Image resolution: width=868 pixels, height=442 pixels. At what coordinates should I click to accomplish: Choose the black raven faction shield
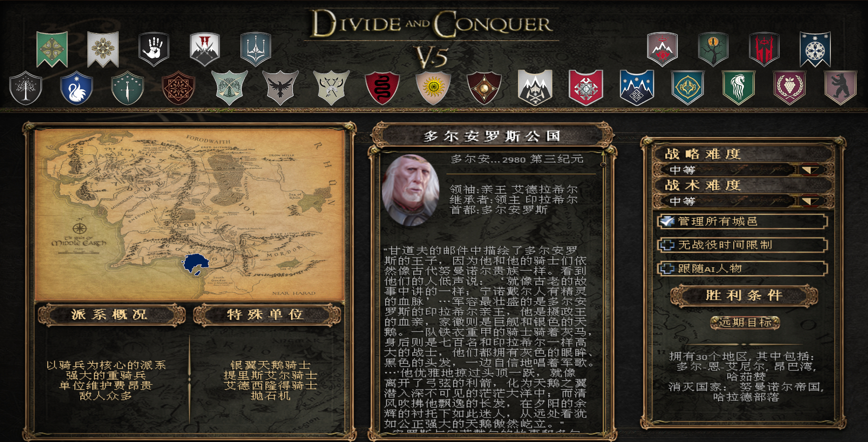(280, 88)
